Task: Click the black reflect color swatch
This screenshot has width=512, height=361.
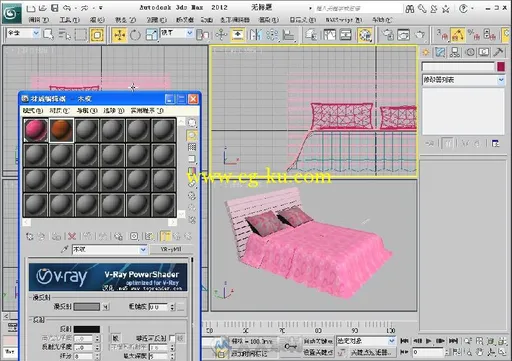Action: pyautogui.click(x=87, y=329)
